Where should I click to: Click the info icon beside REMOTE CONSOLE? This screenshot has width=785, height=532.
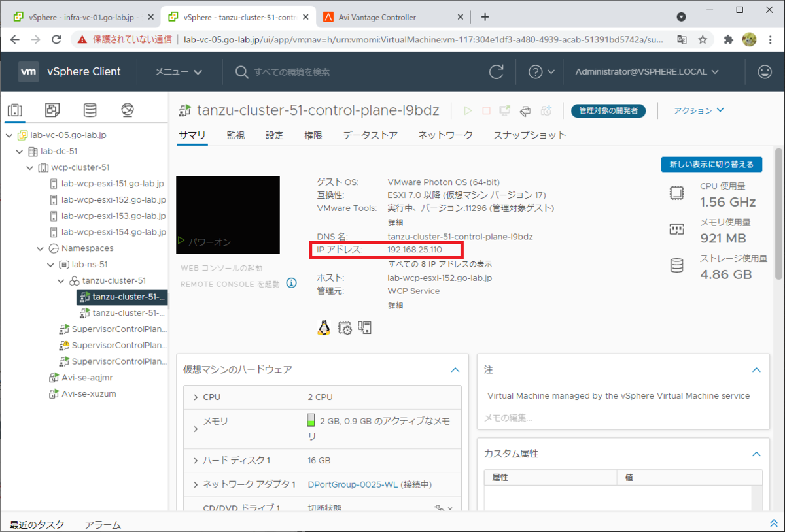pyautogui.click(x=292, y=283)
